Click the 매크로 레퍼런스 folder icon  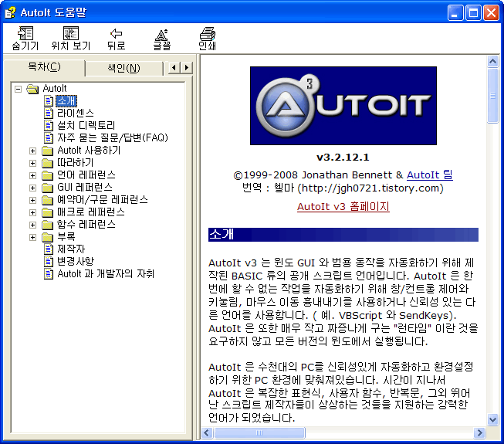[48, 212]
